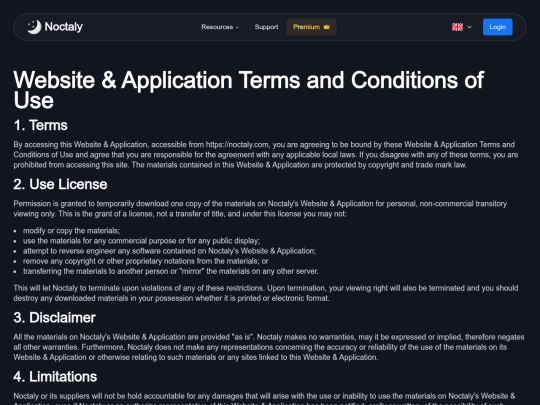Click the Noctaly brand name text
540x405 pixels.
[x=64, y=27]
